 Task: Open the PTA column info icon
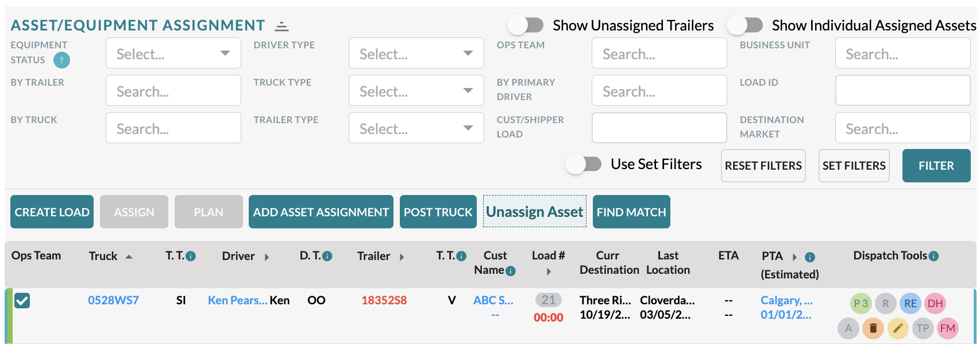810,257
